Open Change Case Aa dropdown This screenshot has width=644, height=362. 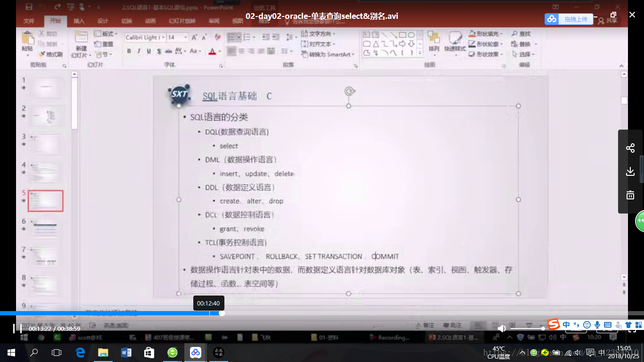point(196,51)
